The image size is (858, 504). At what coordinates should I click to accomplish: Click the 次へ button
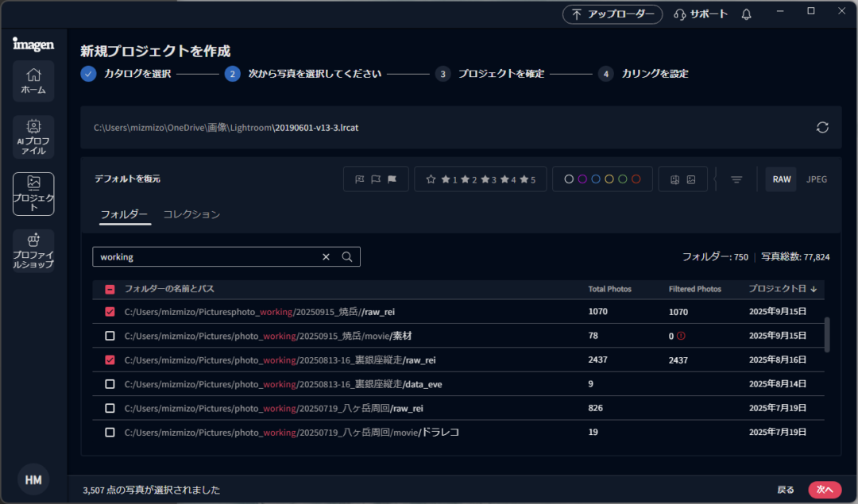825,490
